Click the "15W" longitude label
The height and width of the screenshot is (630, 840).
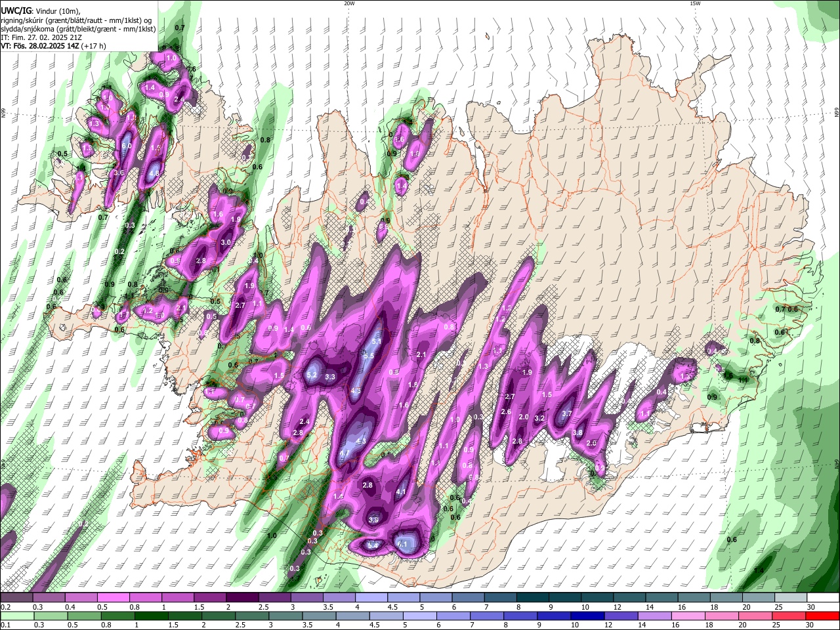[695, 3]
